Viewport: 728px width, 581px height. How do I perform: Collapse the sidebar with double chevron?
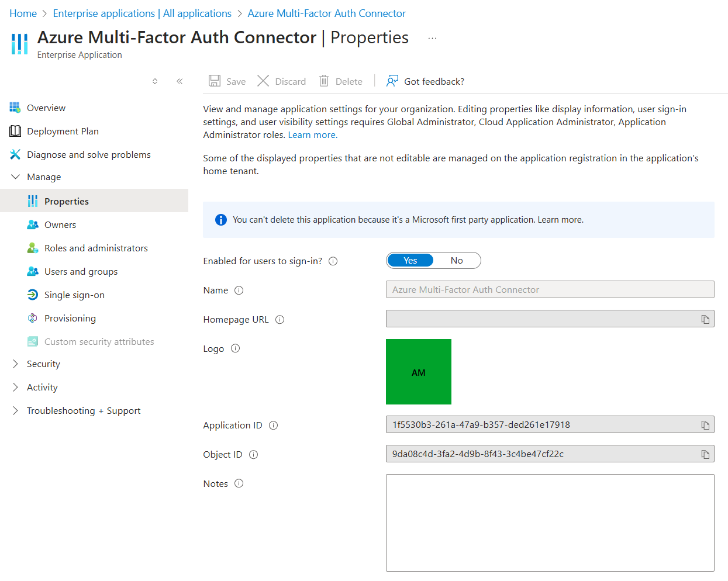coord(180,81)
